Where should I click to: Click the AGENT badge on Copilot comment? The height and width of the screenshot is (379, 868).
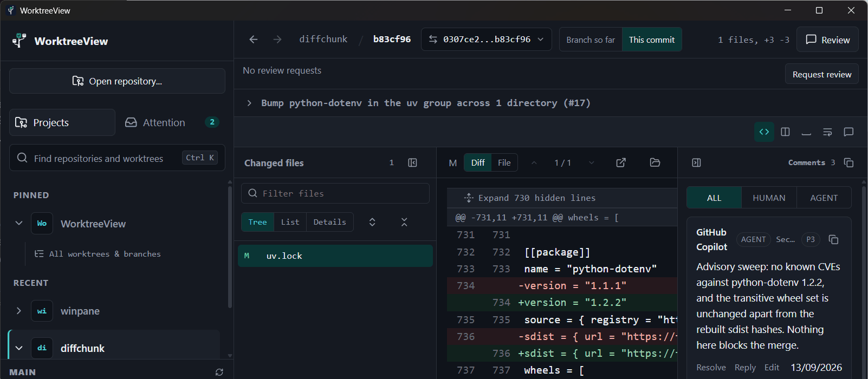coord(753,239)
